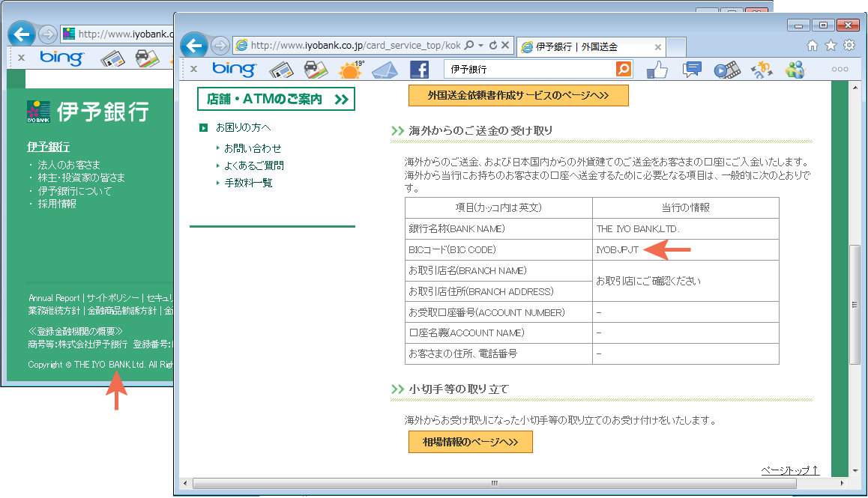Open the video film icon in toolbar

(x=727, y=70)
